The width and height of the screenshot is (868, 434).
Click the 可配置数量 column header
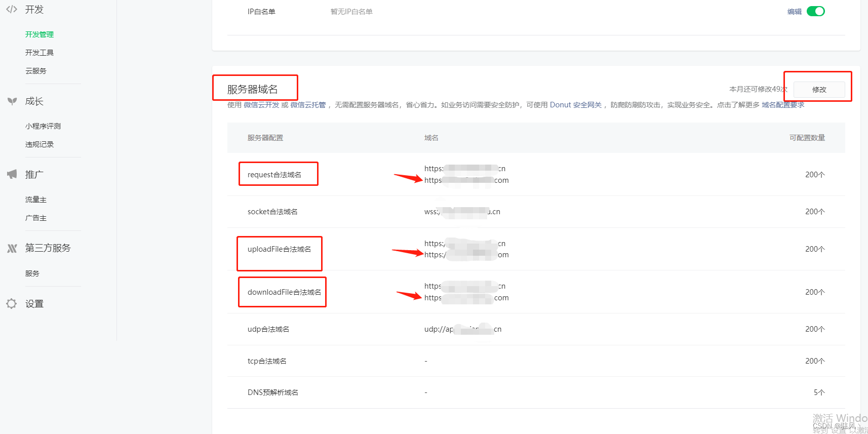[807, 138]
